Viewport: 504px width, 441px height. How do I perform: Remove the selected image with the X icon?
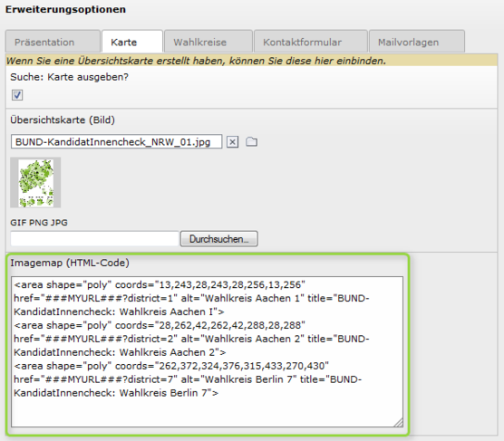[232, 141]
